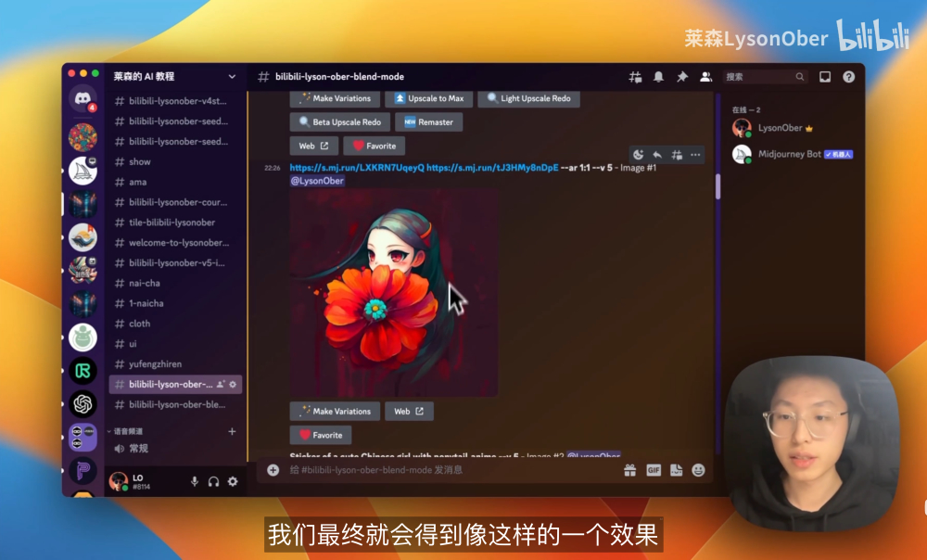Click the add reaction icon on message

(x=638, y=155)
